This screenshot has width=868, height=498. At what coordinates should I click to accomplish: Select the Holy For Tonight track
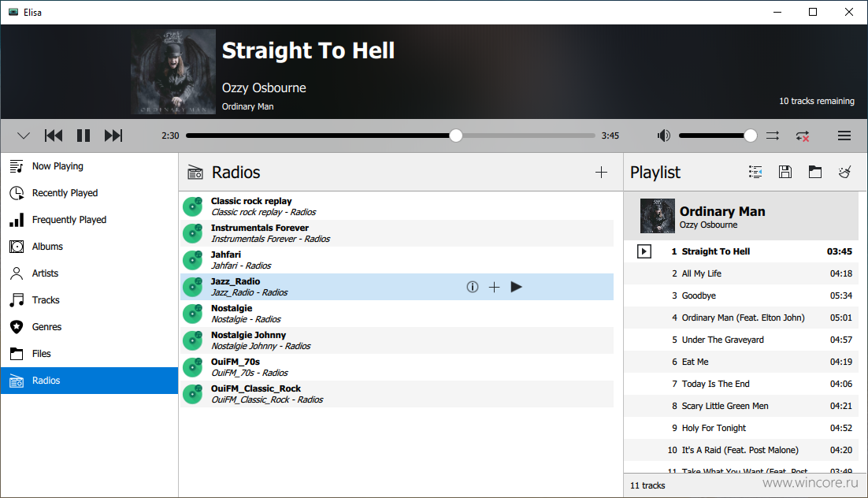[x=741, y=428]
